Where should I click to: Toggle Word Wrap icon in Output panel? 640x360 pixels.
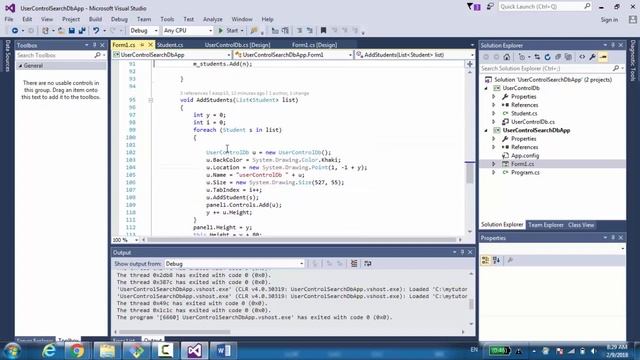coord(368,264)
